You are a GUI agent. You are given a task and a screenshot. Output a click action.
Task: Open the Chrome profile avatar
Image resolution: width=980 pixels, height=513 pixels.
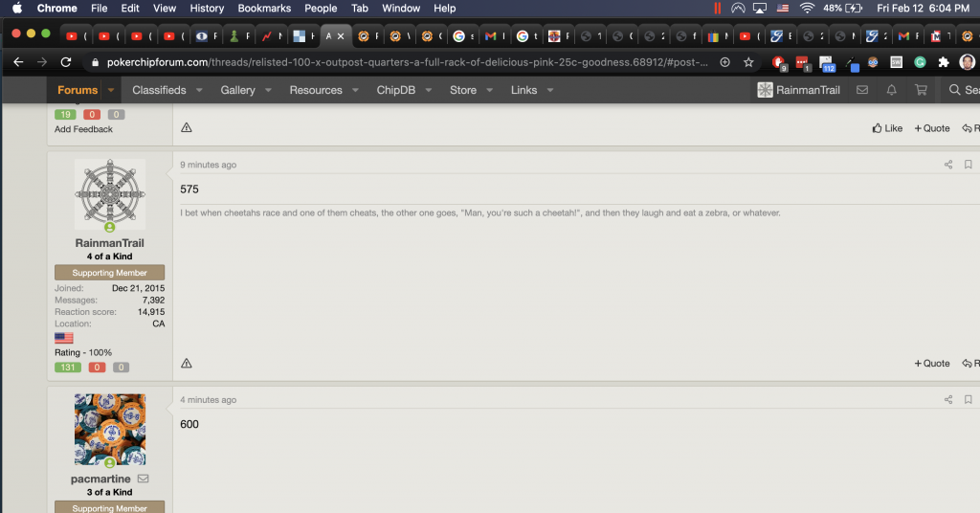[x=967, y=62]
